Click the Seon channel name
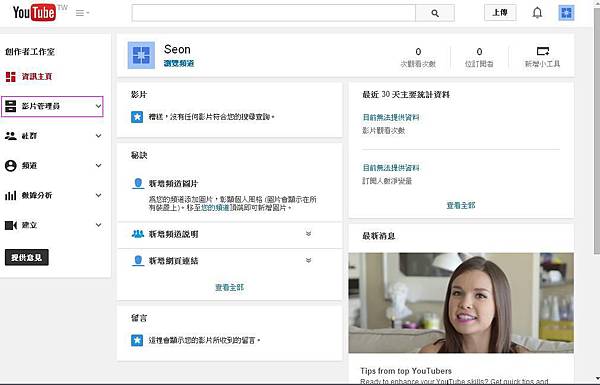Image resolution: width=600 pixels, height=385 pixels. [177, 49]
